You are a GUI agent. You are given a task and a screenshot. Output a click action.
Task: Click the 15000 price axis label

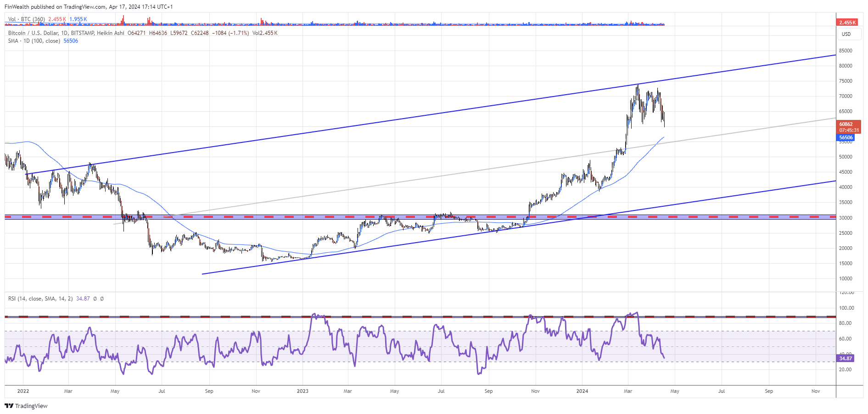coord(846,264)
